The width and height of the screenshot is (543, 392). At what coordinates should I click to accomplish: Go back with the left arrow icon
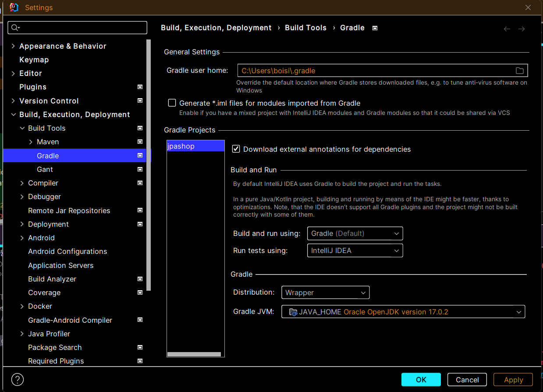pyautogui.click(x=507, y=29)
